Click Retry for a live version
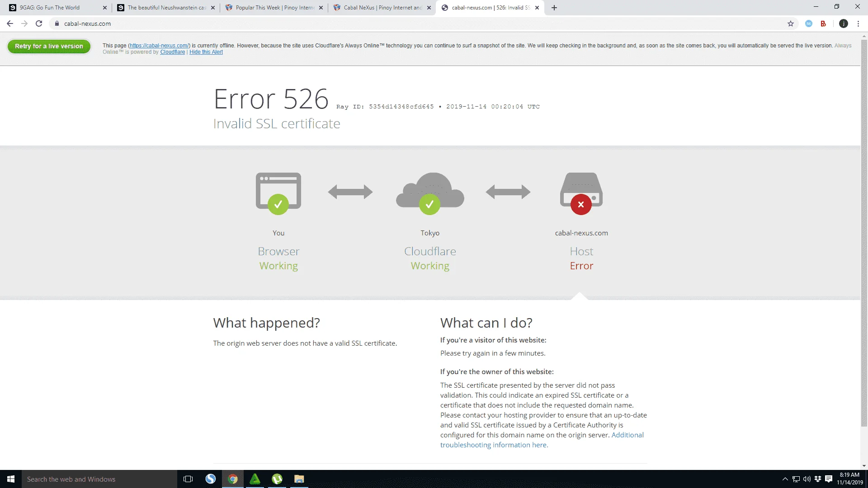868x488 pixels. pyautogui.click(x=49, y=46)
